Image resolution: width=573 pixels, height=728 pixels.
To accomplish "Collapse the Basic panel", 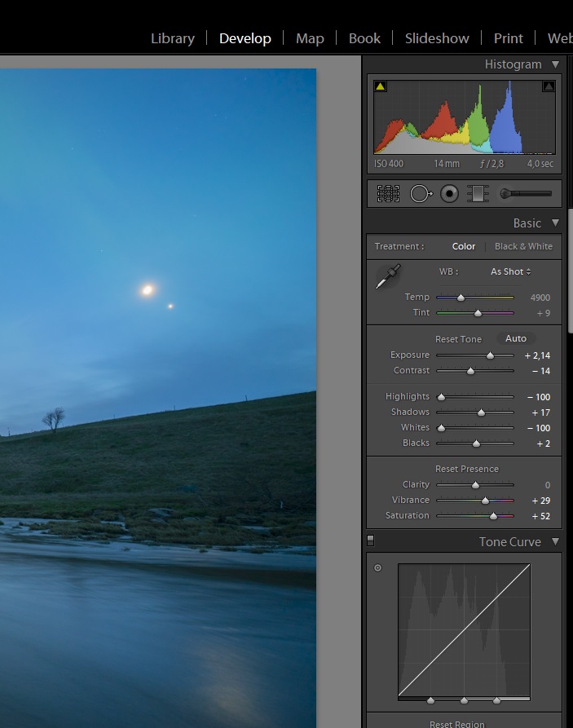I will 556,223.
